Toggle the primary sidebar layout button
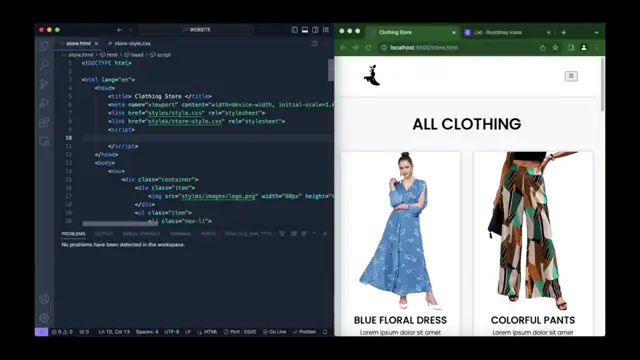 [x=294, y=30]
